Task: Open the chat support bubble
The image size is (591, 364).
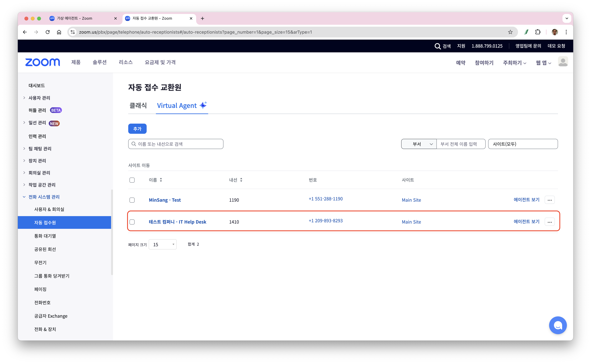Action: pos(558,325)
